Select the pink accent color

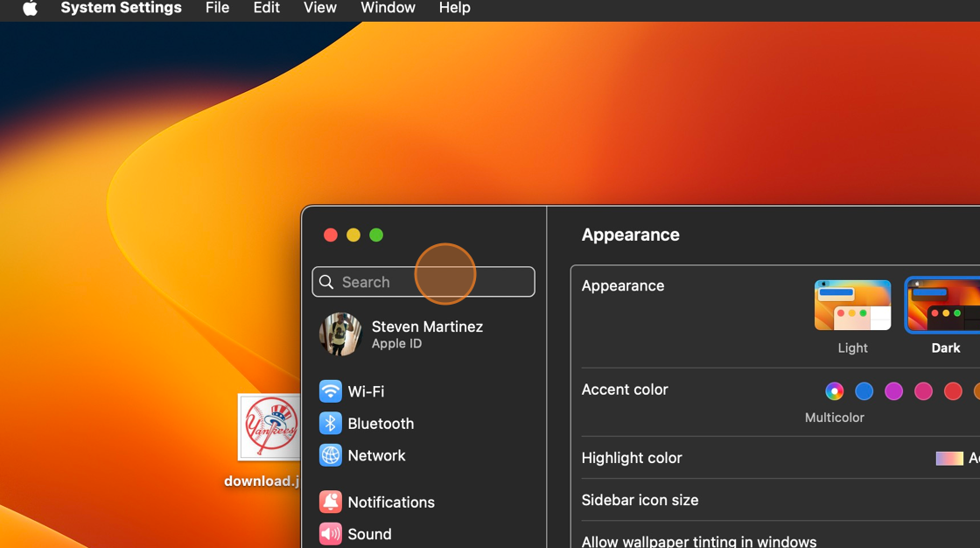[x=923, y=391]
